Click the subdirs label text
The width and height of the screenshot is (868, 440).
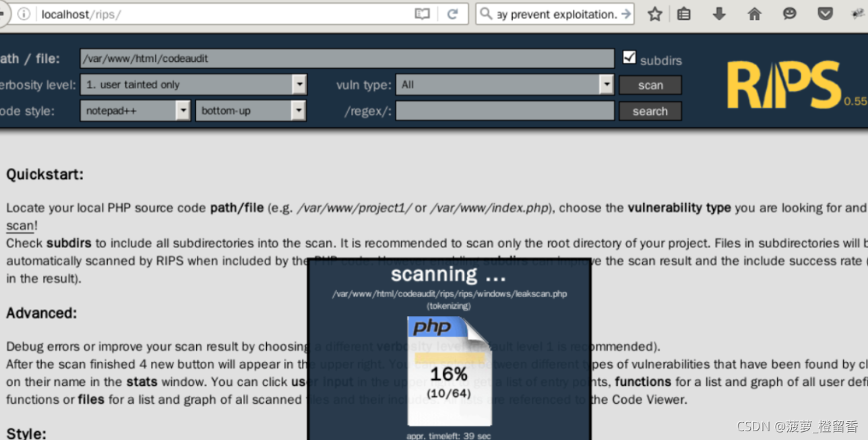click(x=660, y=60)
